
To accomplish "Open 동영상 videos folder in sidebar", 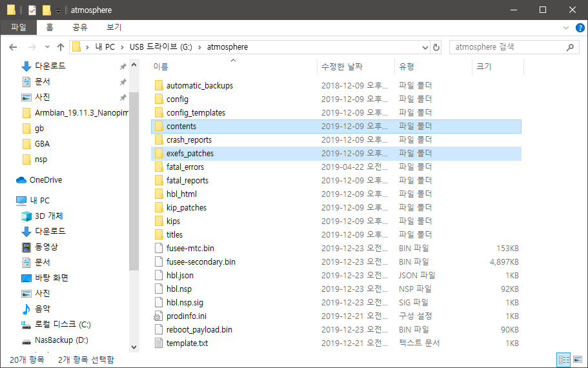I will pyautogui.click(x=40, y=247).
